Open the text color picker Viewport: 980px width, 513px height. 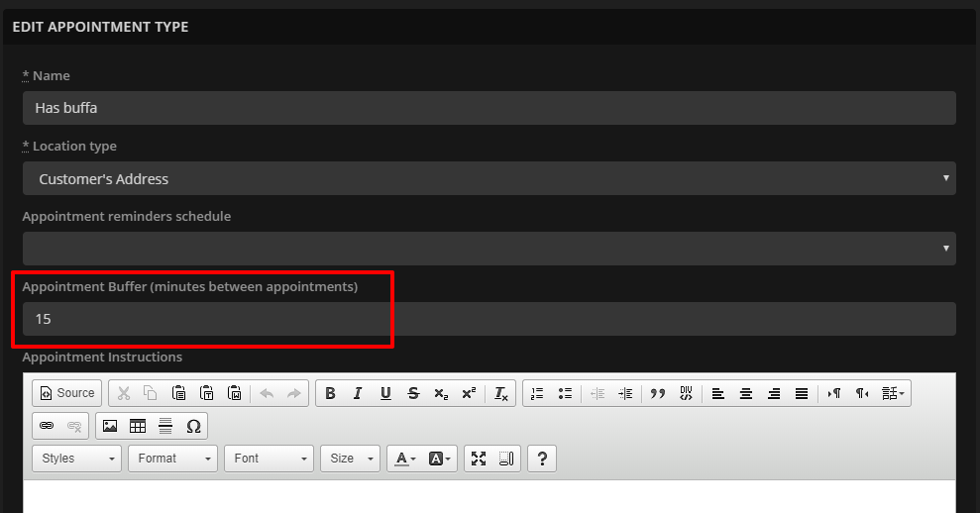pos(405,459)
